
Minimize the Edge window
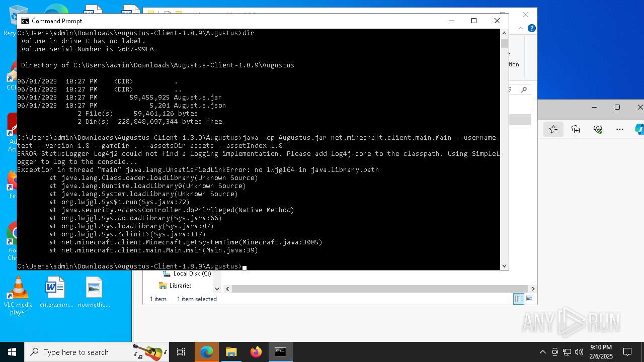click(x=595, y=107)
